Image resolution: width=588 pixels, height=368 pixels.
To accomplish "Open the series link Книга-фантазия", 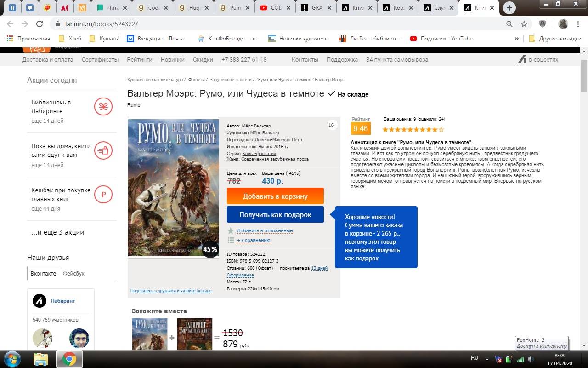I will 259,154.
